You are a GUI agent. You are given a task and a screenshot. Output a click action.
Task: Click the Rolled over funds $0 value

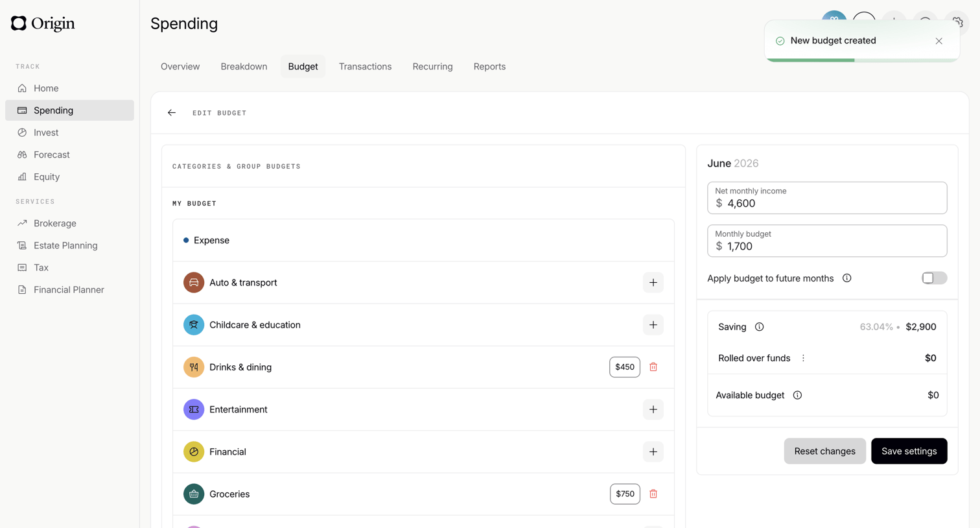(x=931, y=358)
